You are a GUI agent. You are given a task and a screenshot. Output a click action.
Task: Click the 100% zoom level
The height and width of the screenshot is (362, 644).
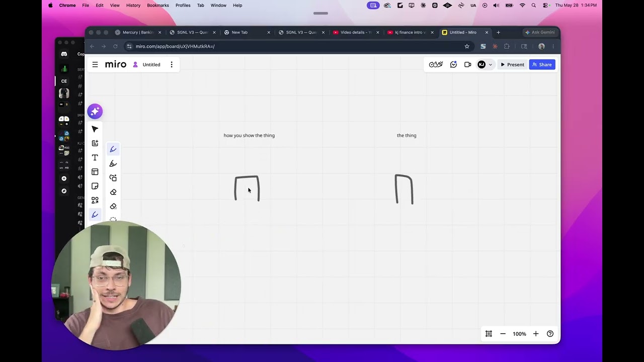pos(519,334)
